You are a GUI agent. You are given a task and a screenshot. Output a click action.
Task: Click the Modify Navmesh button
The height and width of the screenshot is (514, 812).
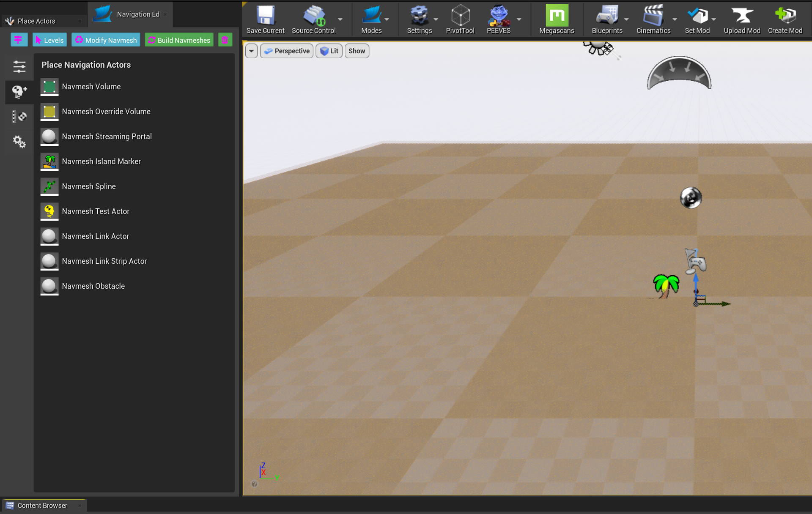point(106,40)
